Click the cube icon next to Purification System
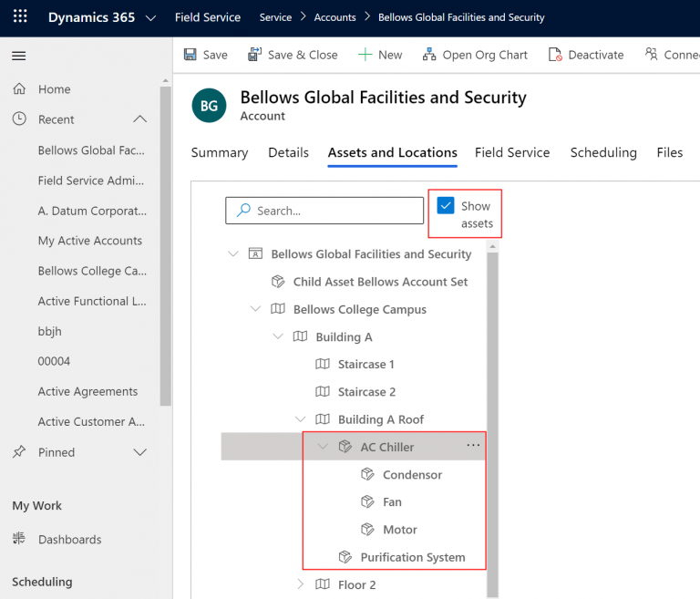The width and height of the screenshot is (700, 599). (x=345, y=557)
